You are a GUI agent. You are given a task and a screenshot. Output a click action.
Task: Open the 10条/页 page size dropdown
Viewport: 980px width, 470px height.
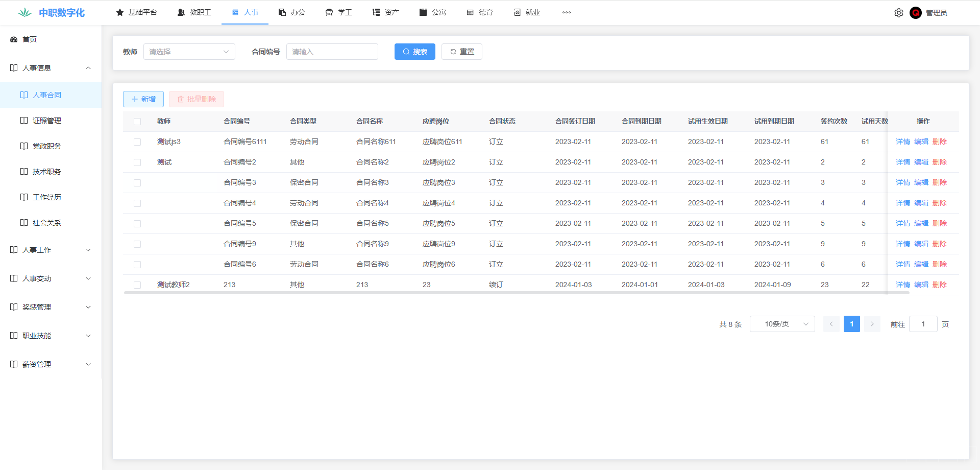pyautogui.click(x=782, y=324)
